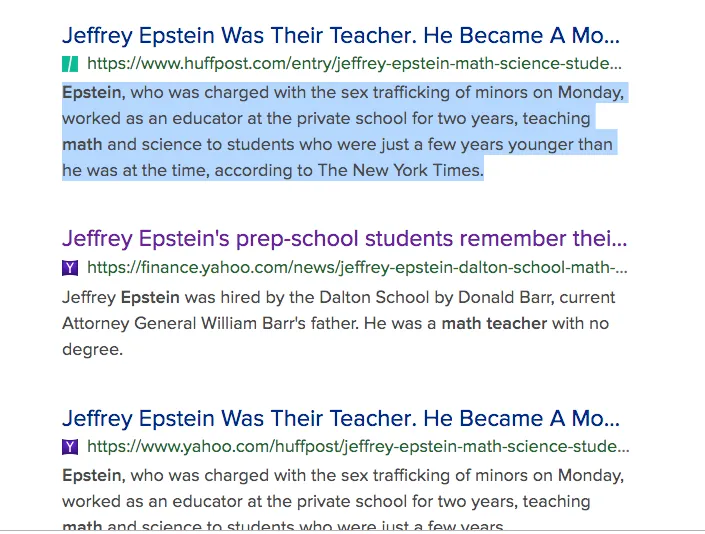Click the Dalton School snippet text

pos(339,323)
